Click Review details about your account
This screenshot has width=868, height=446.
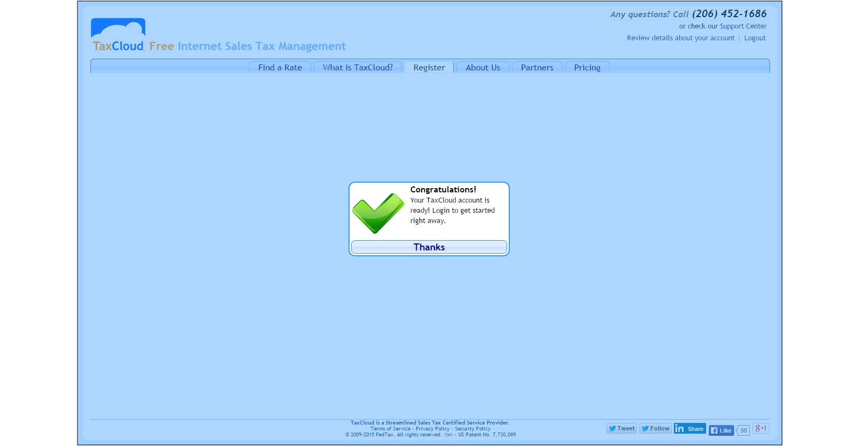coord(680,38)
